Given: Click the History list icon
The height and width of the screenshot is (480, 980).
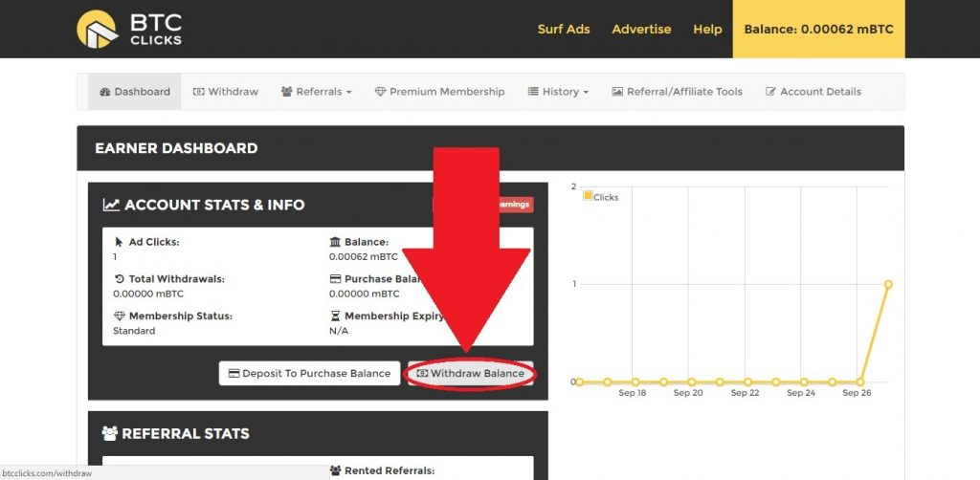Looking at the screenshot, I should pyautogui.click(x=533, y=92).
